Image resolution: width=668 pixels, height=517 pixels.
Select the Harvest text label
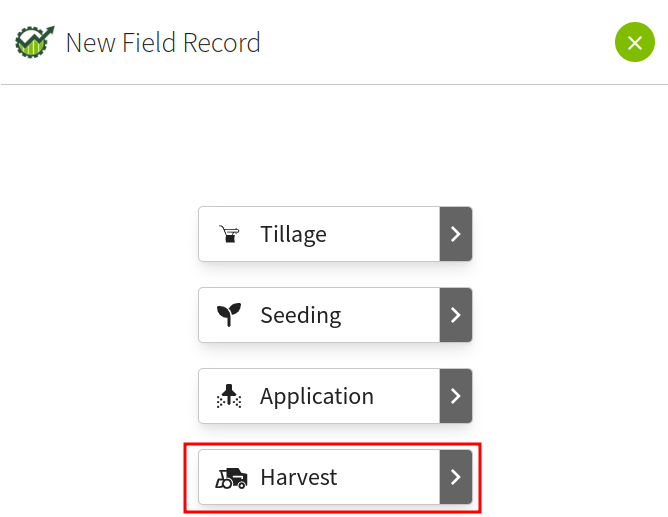pyautogui.click(x=298, y=477)
